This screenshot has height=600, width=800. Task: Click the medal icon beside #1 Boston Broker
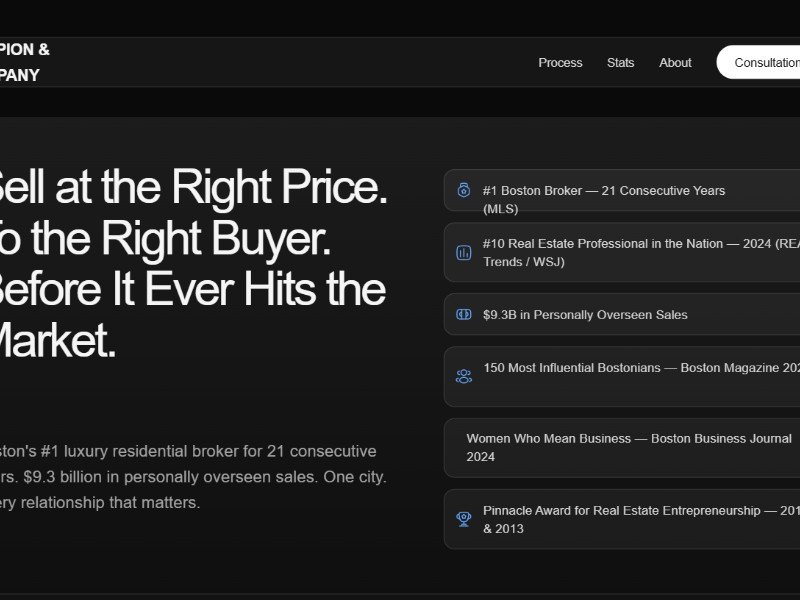464,190
